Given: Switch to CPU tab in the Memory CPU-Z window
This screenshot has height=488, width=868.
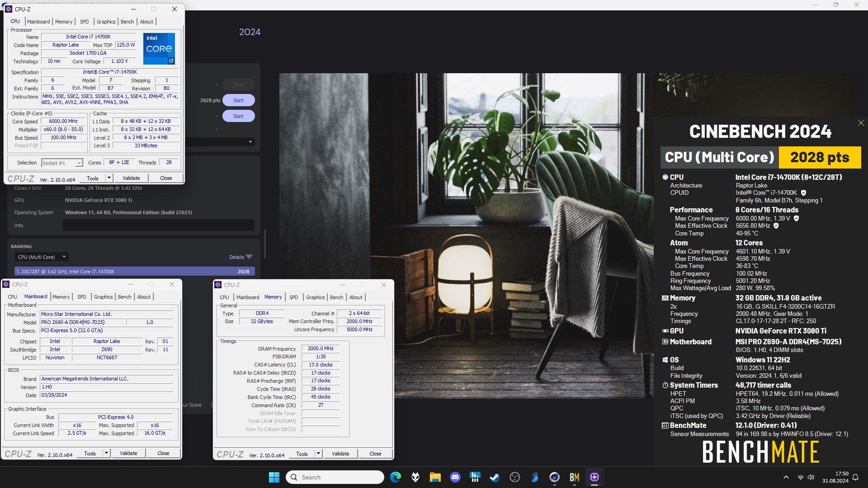Looking at the screenshot, I should click(224, 297).
